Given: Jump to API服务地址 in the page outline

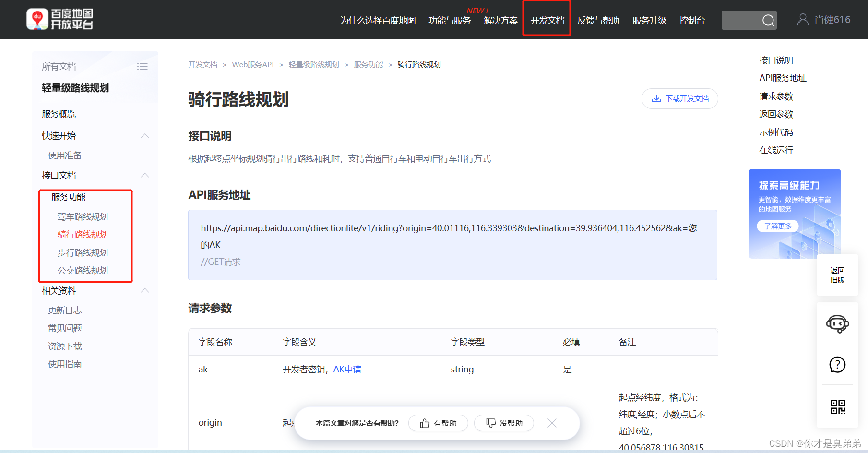Looking at the screenshot, I should coord(783,78).
